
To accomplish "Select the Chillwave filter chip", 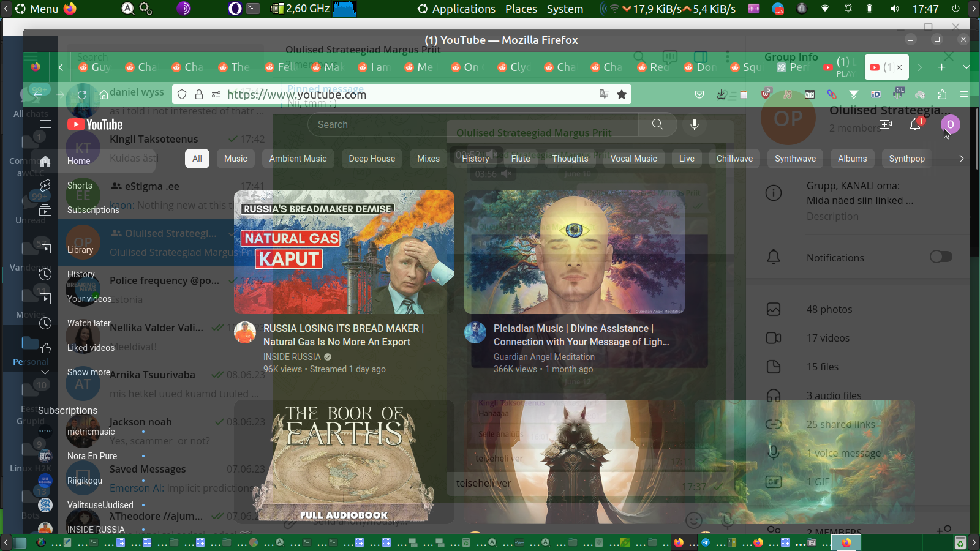I will coord(734,159).
